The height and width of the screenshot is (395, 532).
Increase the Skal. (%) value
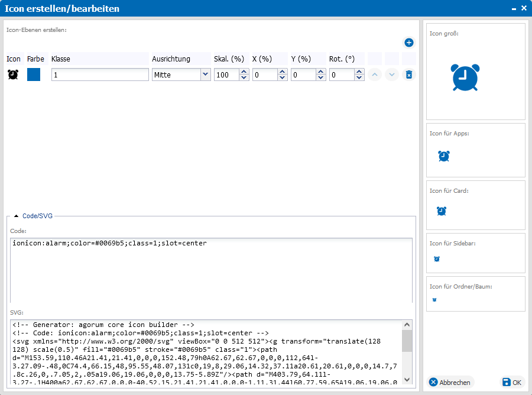244,72
